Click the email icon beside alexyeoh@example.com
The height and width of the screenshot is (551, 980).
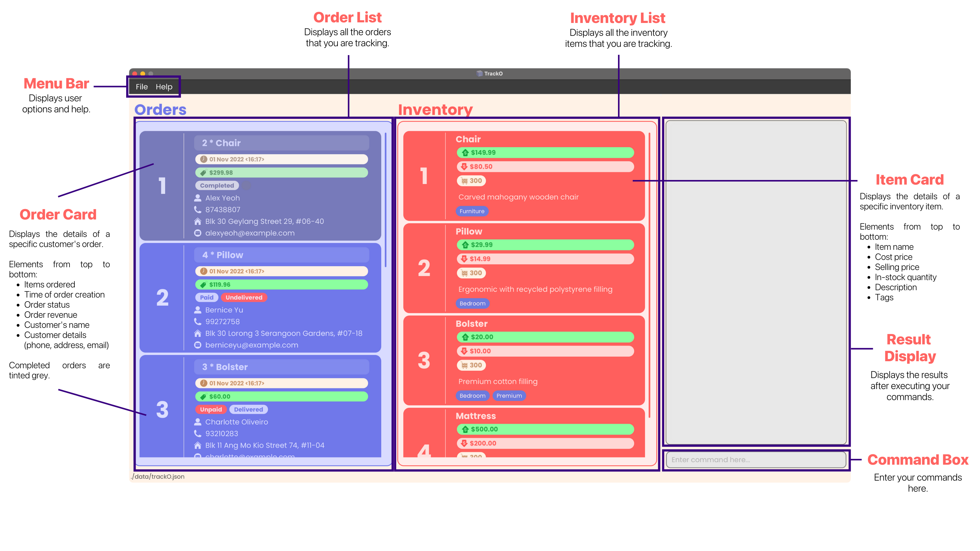coord(198,233)
